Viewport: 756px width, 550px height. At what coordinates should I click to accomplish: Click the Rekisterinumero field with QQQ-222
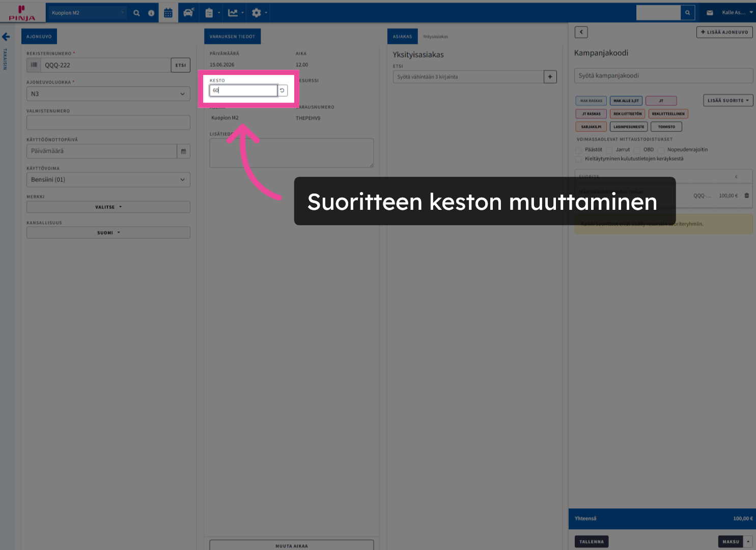105,65
